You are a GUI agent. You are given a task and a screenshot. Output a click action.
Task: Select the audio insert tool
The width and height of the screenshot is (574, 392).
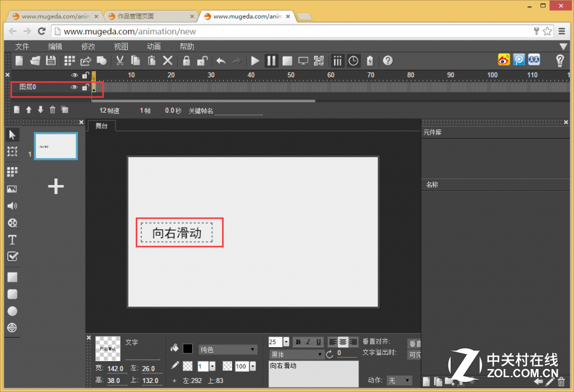(12, 206)
